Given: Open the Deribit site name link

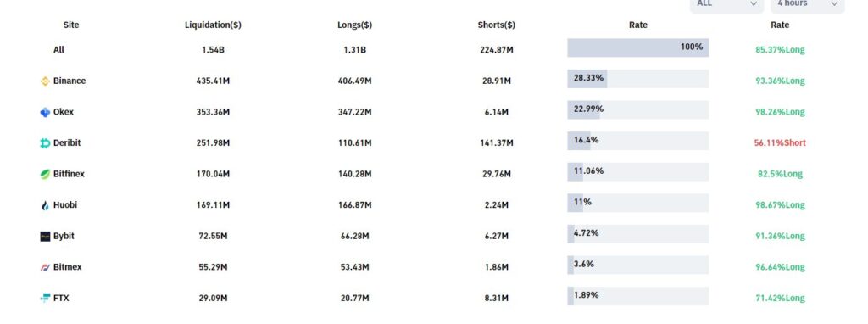Looking at the screenshot, I should 67,142.
